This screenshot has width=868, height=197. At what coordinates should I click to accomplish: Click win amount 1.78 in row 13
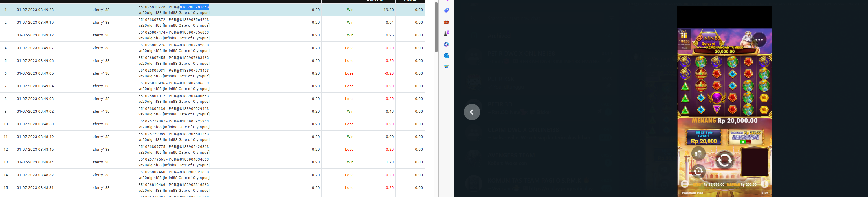[x=390, y=162]
